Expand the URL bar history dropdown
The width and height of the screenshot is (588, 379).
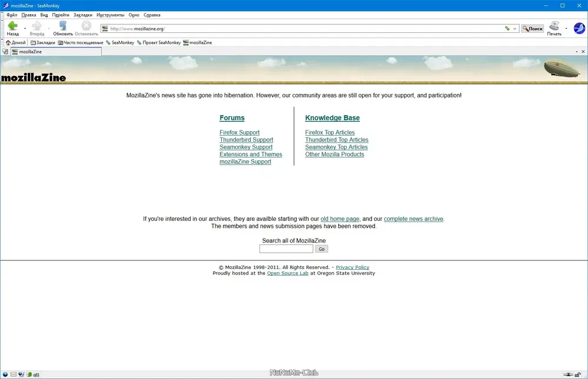click(x=515, y=28)
